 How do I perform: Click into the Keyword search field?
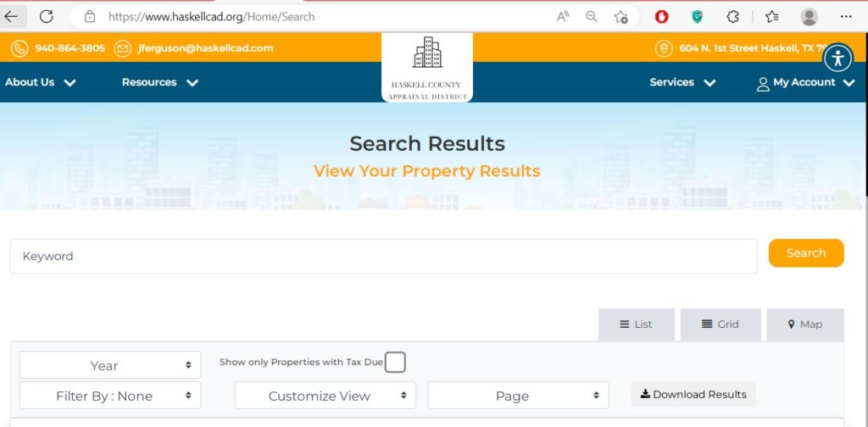point(383,256)
